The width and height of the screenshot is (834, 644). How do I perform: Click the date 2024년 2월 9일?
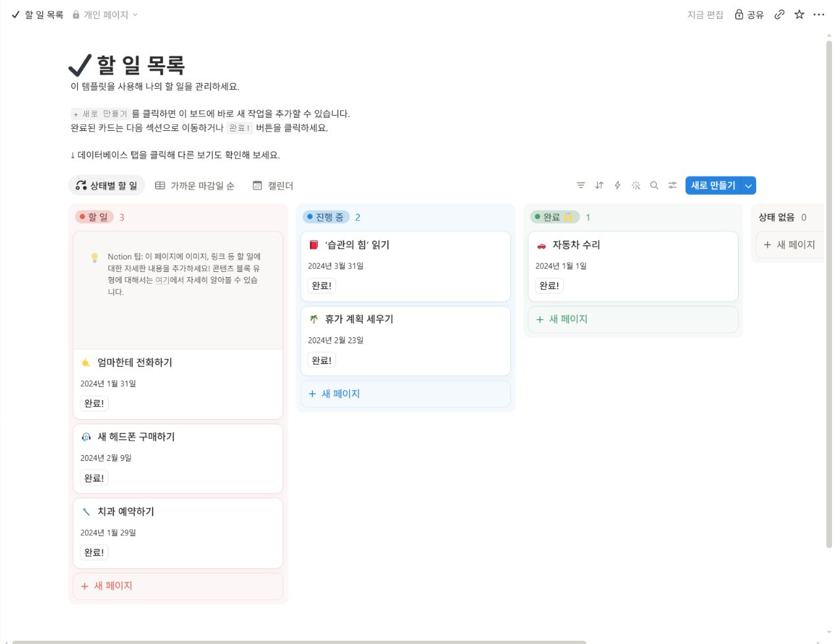pos(106,458)
